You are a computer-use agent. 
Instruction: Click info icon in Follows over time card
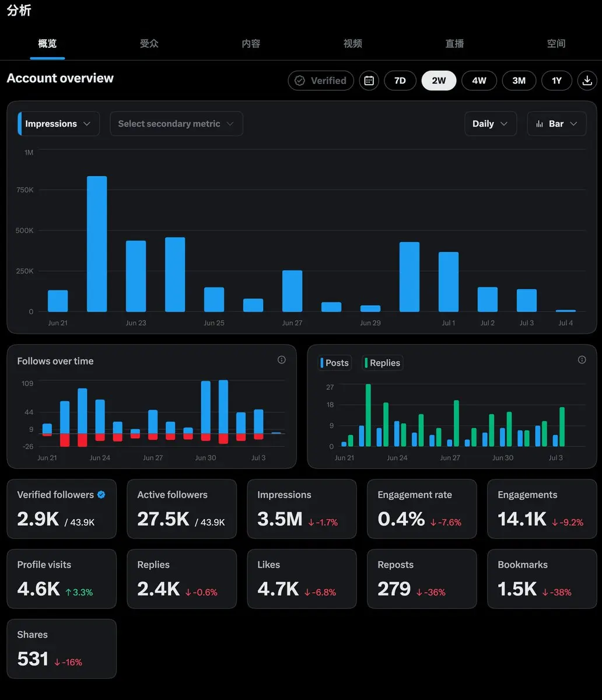pos(282,360)
